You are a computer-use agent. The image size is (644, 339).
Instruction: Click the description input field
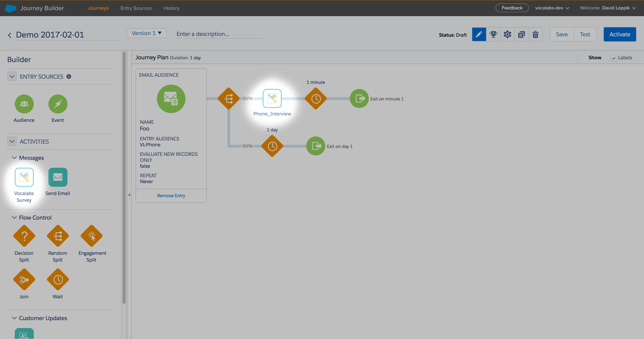coord(219,34)
